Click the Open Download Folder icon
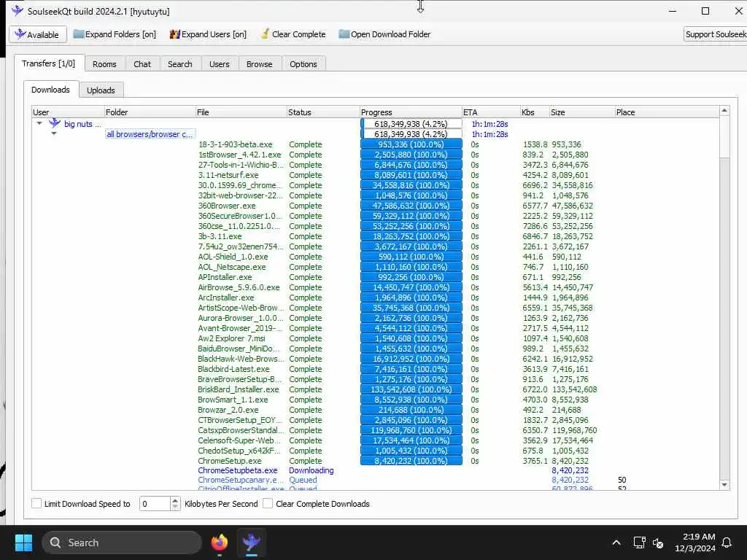This screenshot has width=747, height=560. [344, 34]
